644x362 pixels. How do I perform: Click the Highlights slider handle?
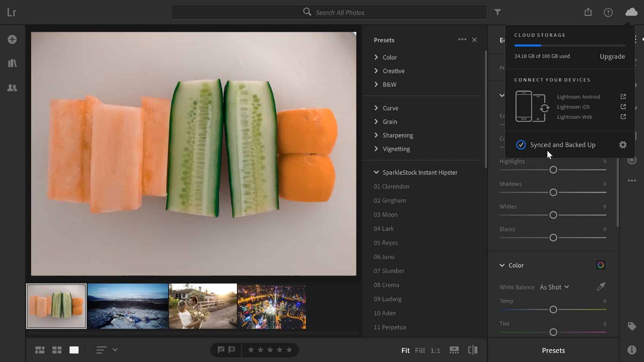pos(553,170)
